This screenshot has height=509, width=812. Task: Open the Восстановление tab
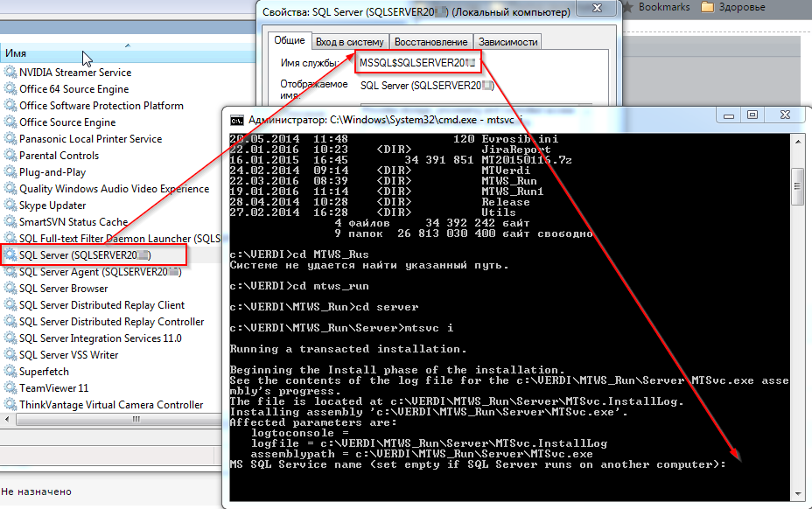pos(430,42)
